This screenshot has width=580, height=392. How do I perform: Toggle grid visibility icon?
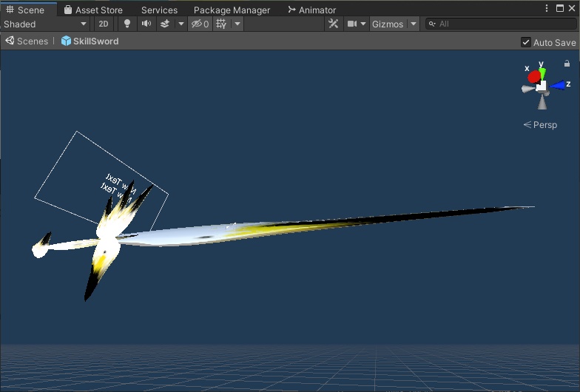[221, 24]
